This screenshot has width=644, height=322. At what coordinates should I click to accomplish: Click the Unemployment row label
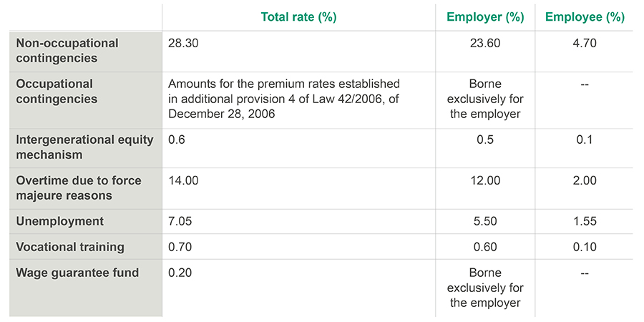tap(59, 221)
